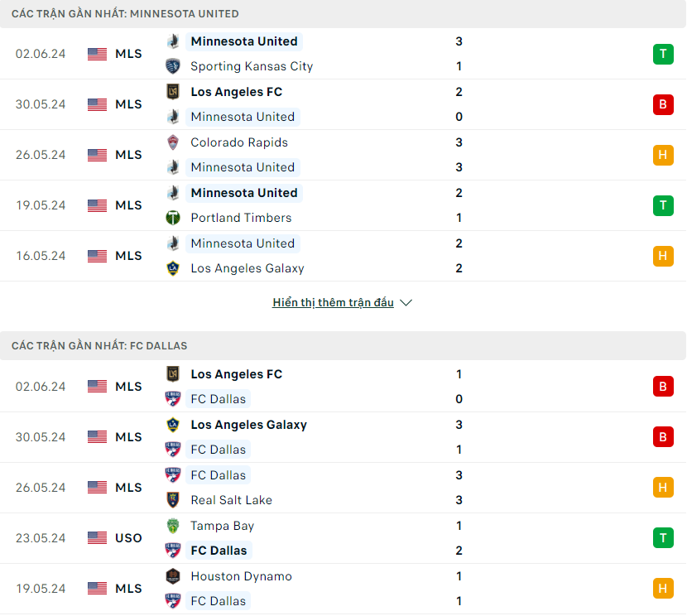Image resolution: width=687 pixels, height=616 pixels.
Task: Click green T badge for Sporting Kansas City match
Action: (x=663, y=54)
